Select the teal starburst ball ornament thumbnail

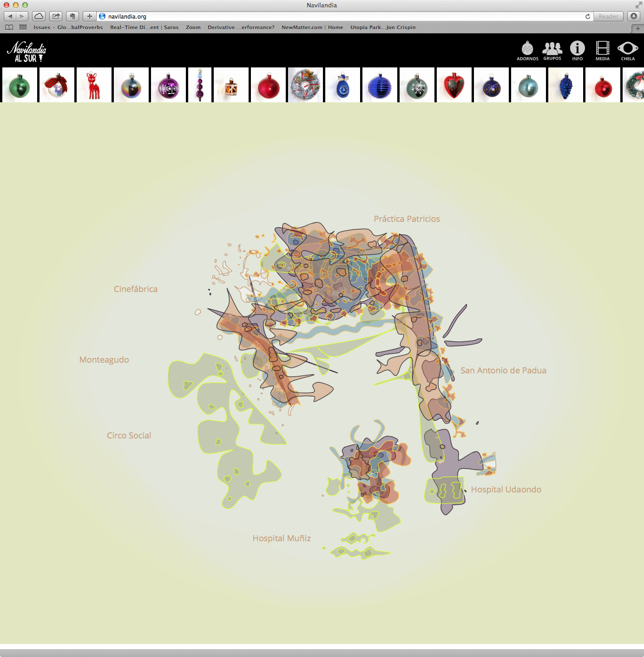[x=417, y=85]
